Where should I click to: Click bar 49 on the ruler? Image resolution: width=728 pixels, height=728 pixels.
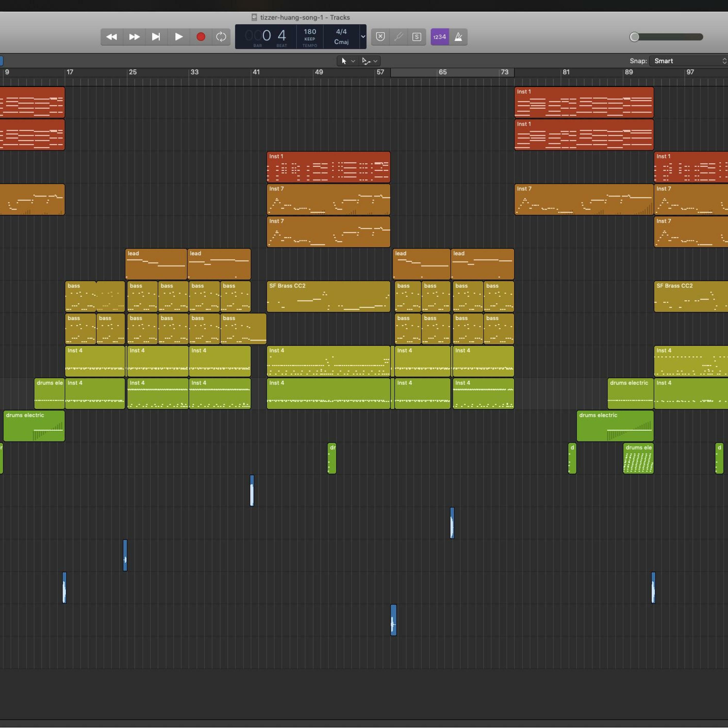[319, 72]
